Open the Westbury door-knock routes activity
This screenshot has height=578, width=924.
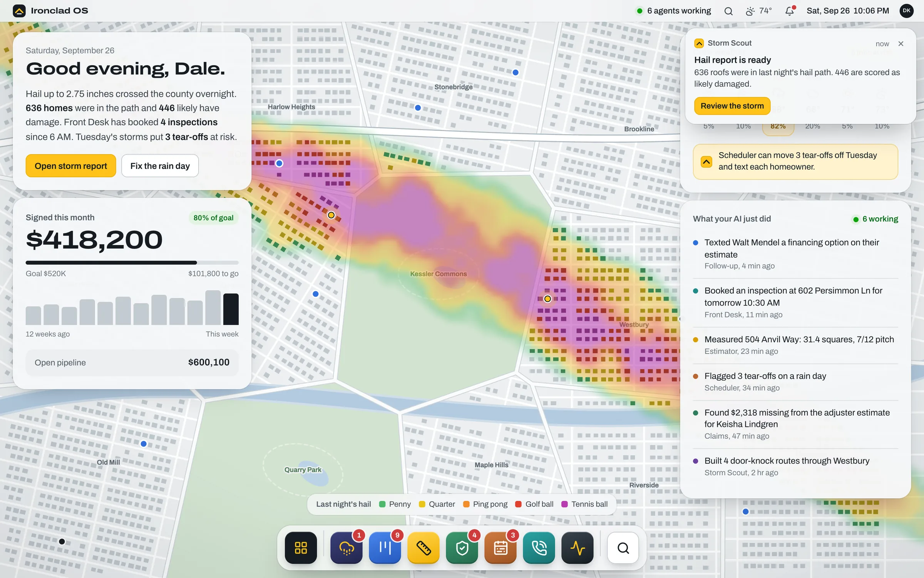point(795,466)
